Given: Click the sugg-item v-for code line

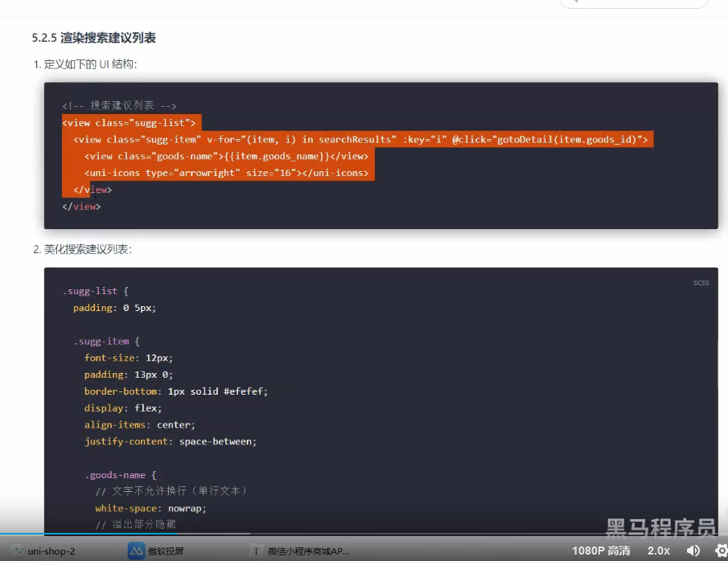Looking at the screenshot, I should point(360,140).
